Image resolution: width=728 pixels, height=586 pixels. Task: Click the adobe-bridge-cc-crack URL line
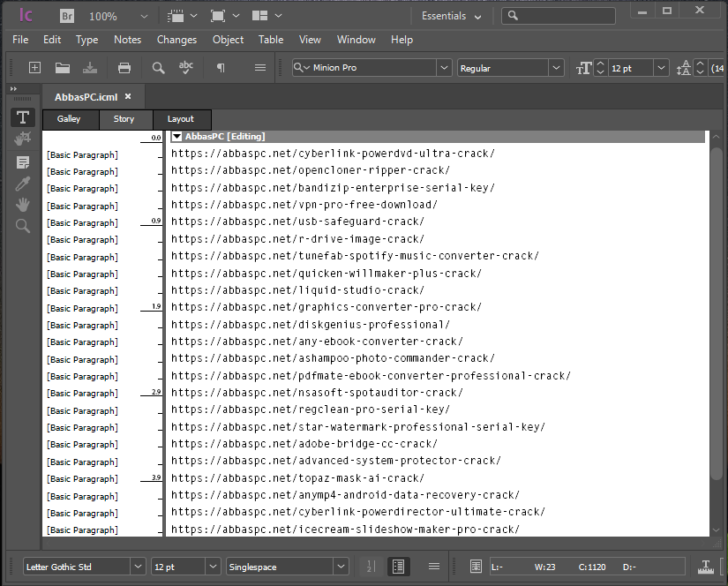[x=304, y=444]
